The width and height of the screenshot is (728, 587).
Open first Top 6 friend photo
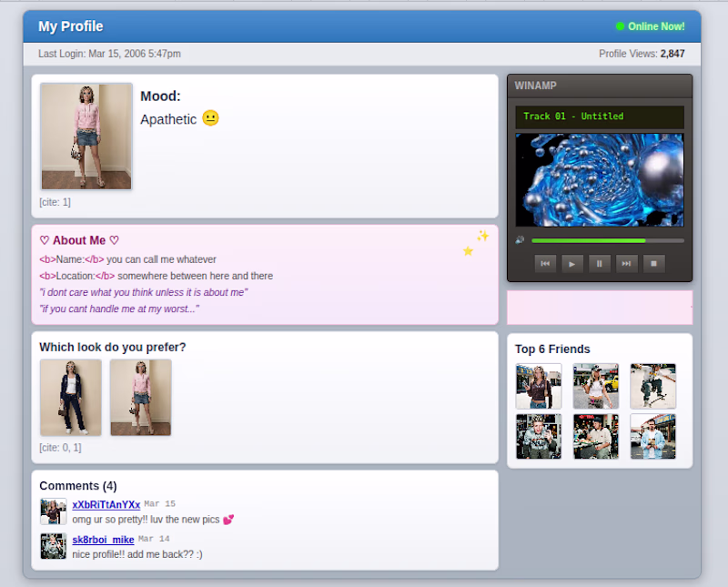(x=539, y=387)
